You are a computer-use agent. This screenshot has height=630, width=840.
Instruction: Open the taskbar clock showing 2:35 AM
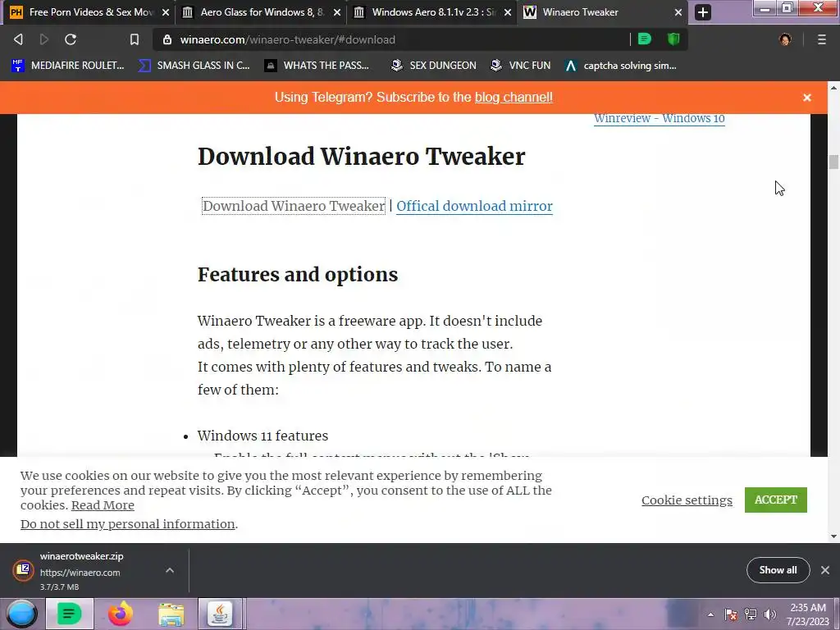pyautogui.click(x=808, y=614)
